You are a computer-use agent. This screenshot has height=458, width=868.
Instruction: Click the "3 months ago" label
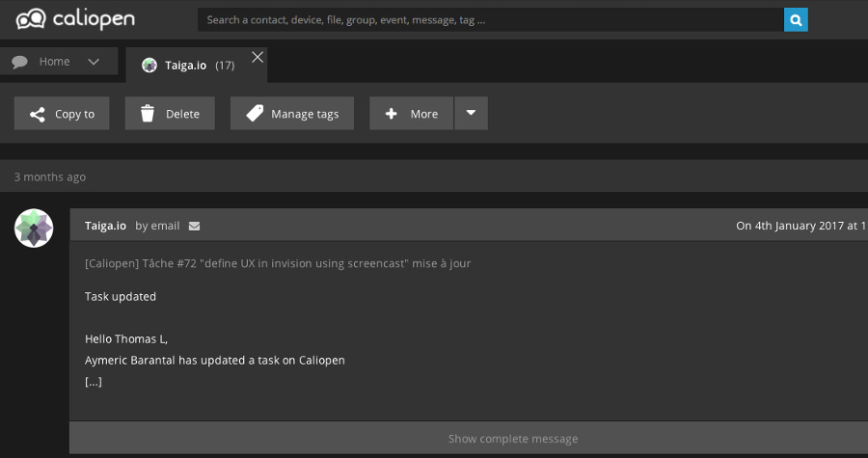(50, 177)
